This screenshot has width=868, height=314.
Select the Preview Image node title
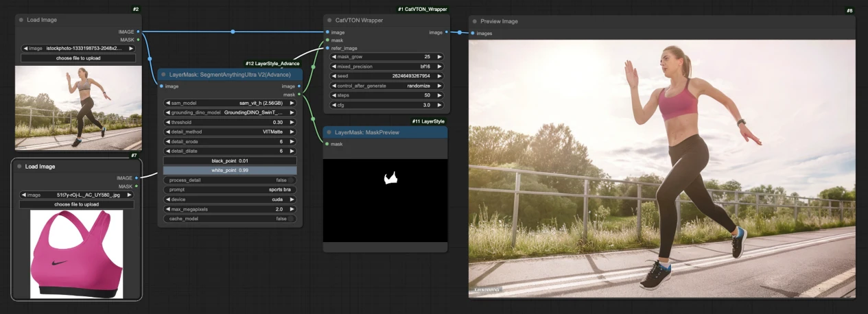[x=500, y=21]
